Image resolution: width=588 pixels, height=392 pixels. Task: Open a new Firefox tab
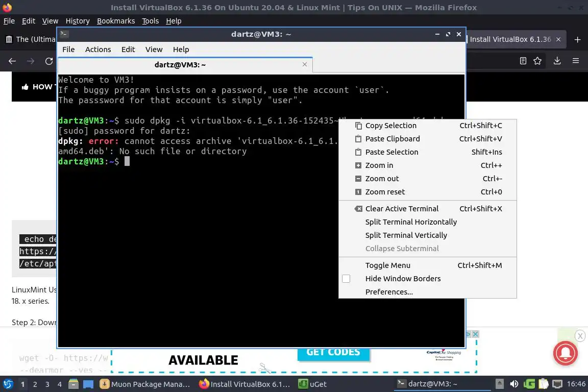click(577, 39)
